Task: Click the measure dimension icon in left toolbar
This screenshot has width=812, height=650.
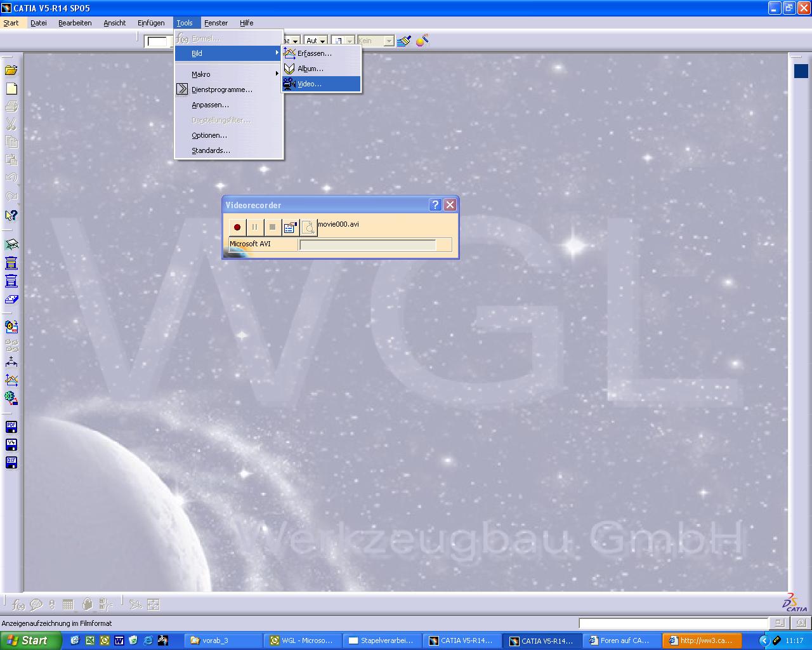Action: pyautogui.click(x=11, y=362)
